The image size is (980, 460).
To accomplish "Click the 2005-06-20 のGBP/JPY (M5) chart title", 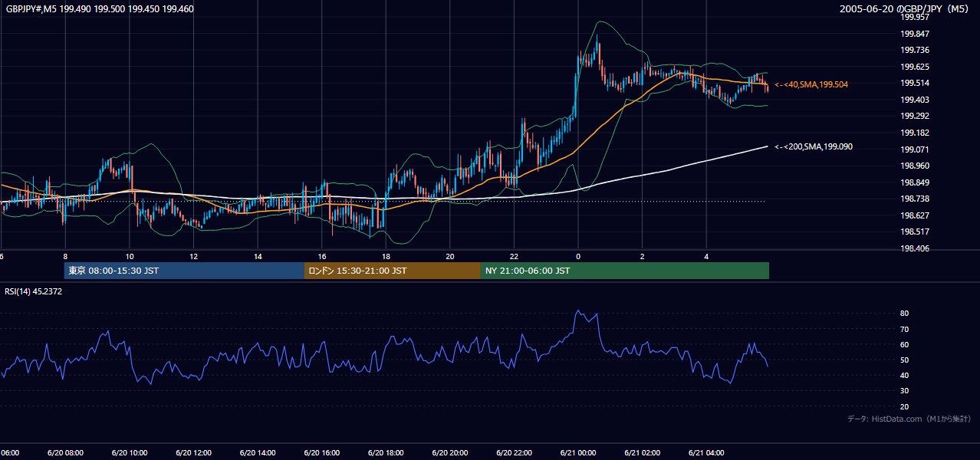I will [904, 9].
